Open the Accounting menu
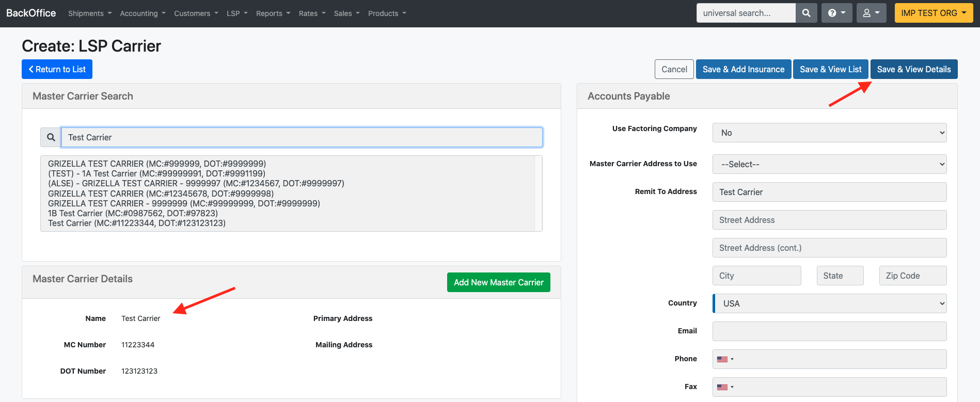This screenshot has width=980, height=402. point(143,13)
